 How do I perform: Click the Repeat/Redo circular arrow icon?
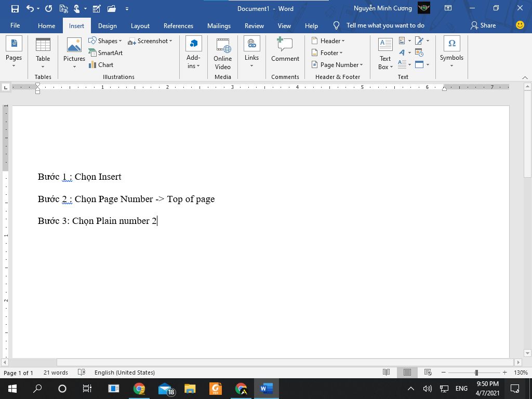[x=48, y=9]
